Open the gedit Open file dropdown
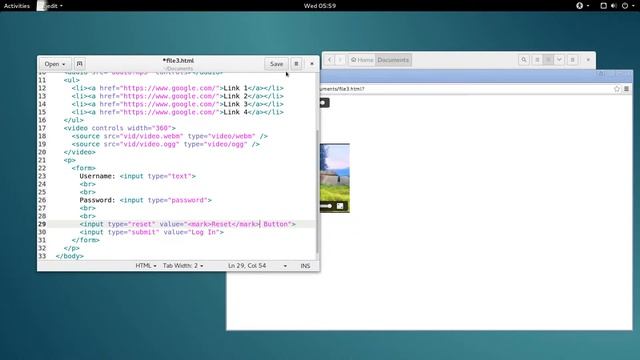The width and height of the screenshot is (640, 360). [x=55, y=64]
